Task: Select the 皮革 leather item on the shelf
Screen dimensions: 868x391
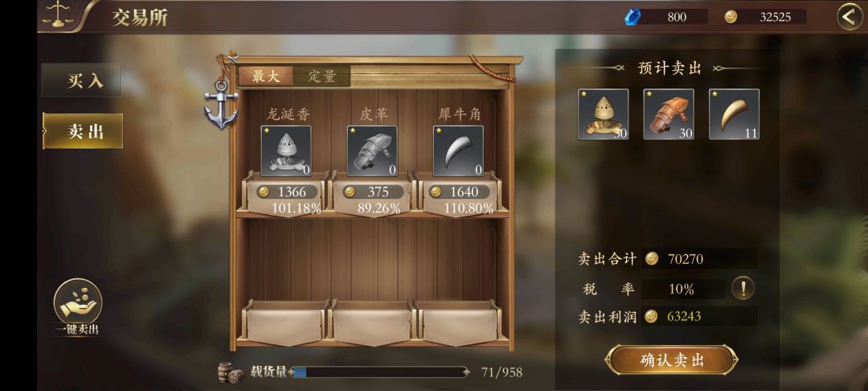Action: coord(372,150)
